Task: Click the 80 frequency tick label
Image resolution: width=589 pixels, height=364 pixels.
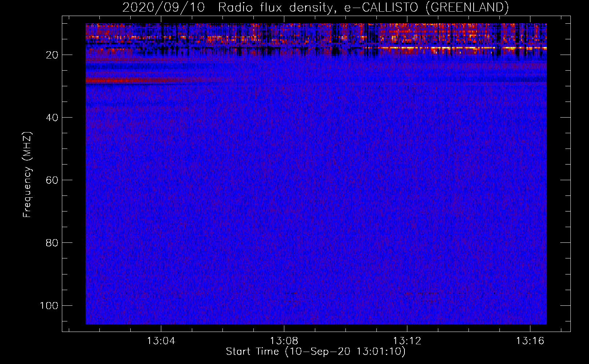Action: (52, 243)
